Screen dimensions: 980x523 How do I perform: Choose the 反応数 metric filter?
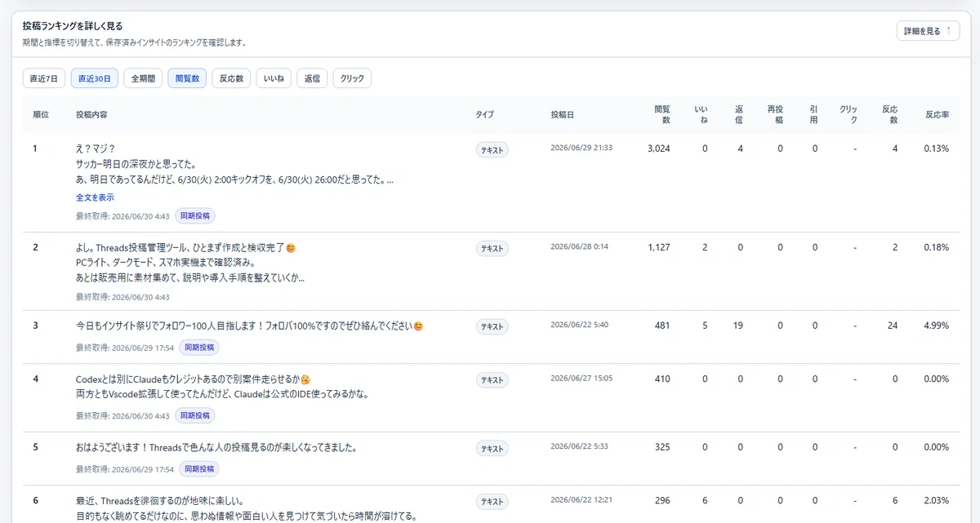point(231,78)
